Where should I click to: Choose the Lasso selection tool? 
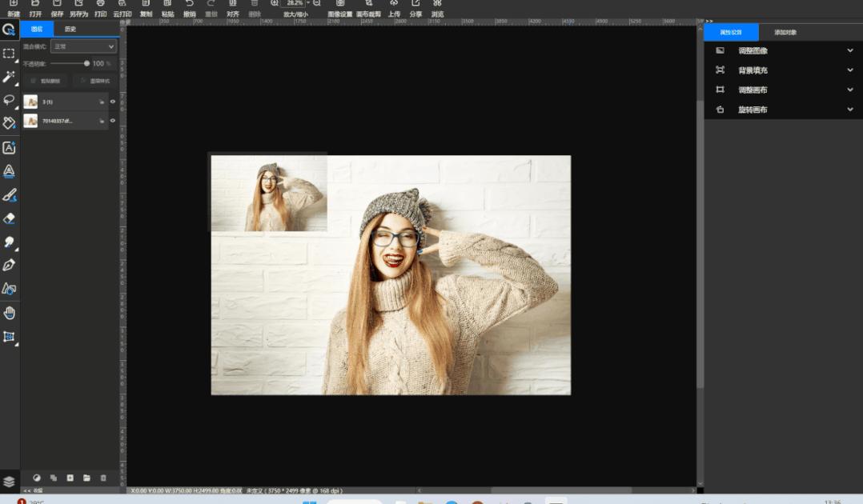10,100
